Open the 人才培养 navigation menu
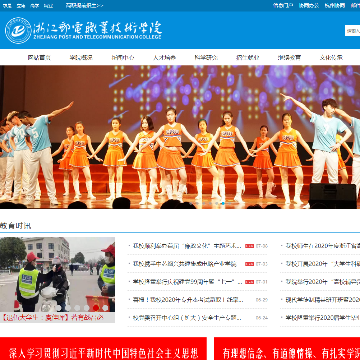The width and height of the screenshot is (360, 360). (x=165, y=57)
